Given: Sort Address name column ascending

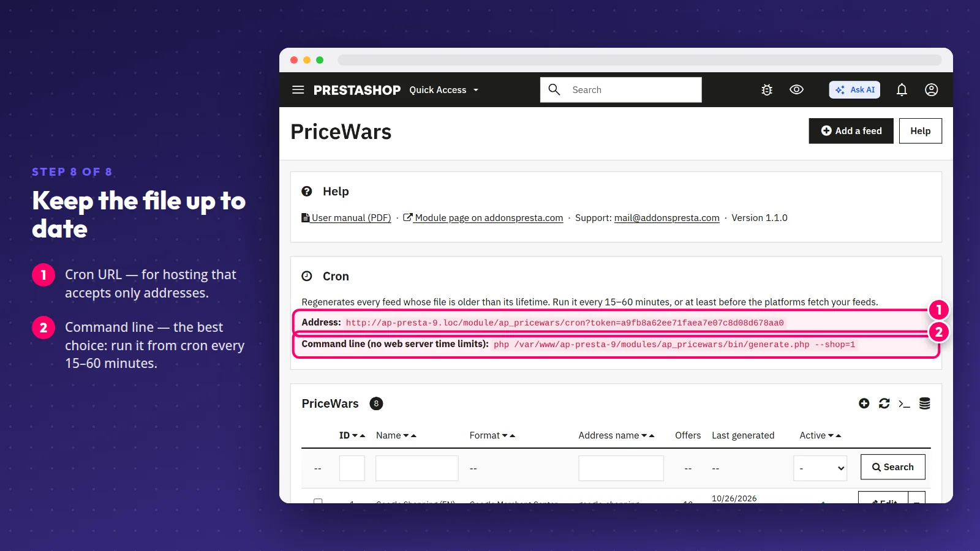Looking at the screenshot, I should (652, 435).
